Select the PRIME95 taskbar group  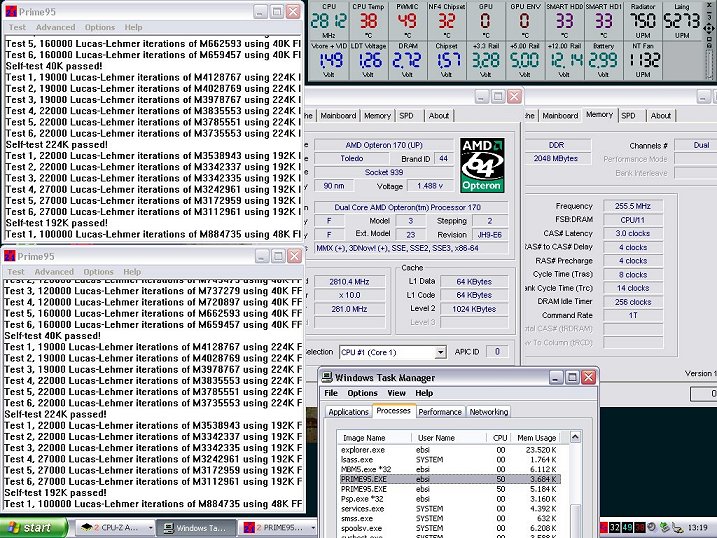pos(278,528)
